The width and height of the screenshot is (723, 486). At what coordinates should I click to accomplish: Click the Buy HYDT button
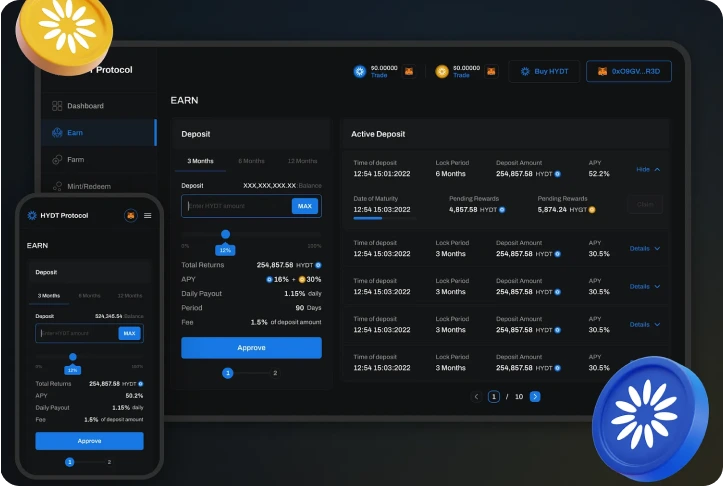point(544,71)
